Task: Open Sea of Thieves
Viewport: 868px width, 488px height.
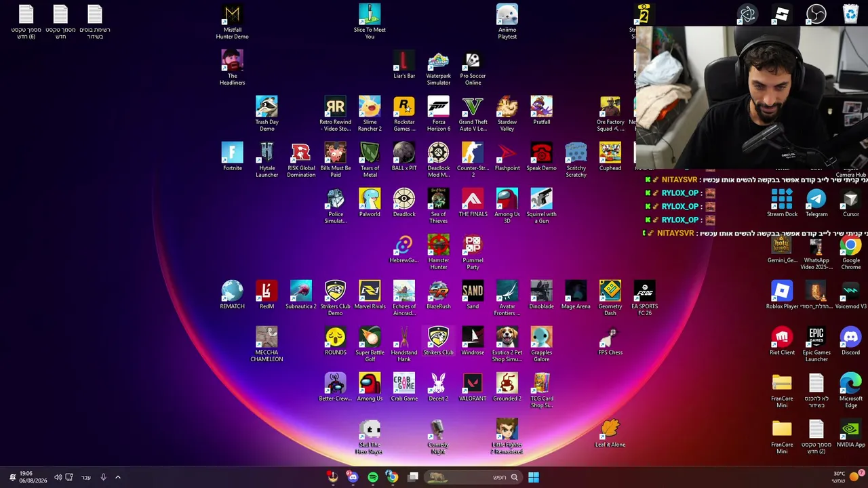Action: [438, 206]
